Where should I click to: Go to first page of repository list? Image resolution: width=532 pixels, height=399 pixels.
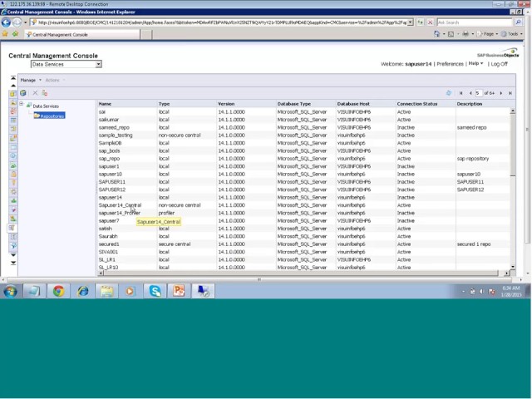click(x=461, y=93)
